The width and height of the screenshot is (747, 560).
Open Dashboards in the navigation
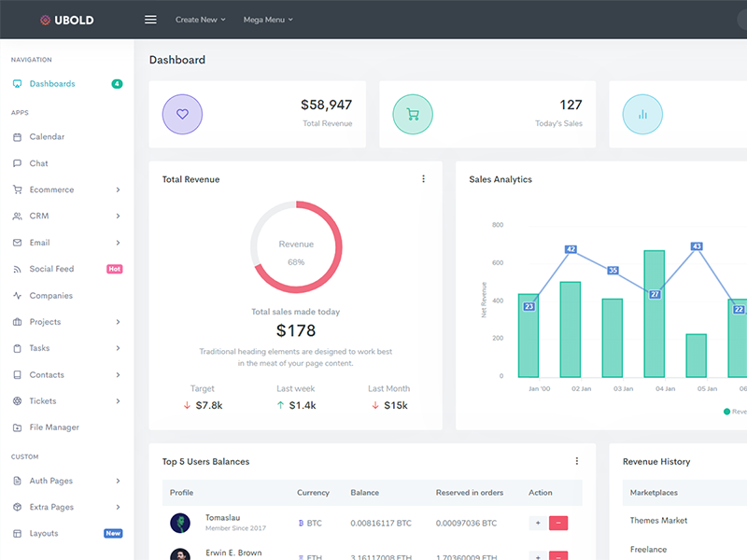[x=52, y=84]
